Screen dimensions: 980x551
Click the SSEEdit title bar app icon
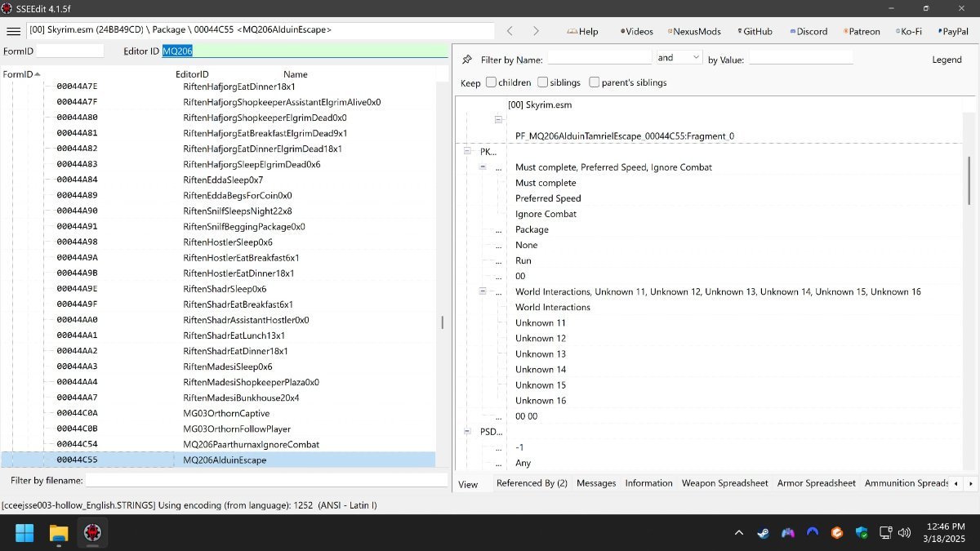pos(7,7)
